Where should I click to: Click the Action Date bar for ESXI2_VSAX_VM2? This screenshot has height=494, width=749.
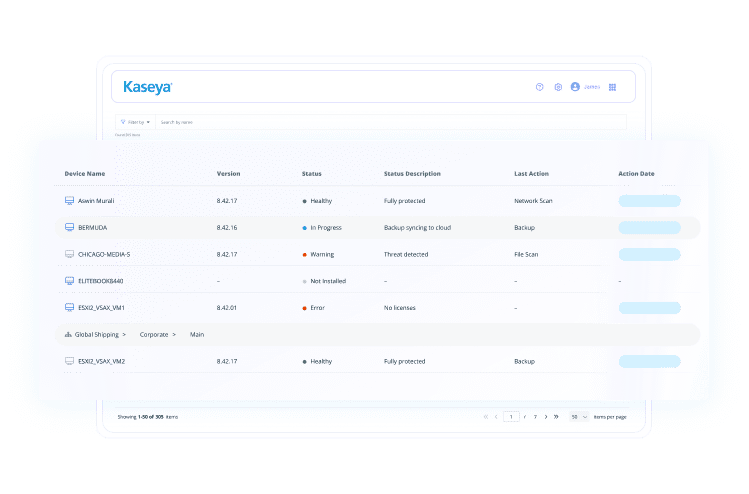(x=650, y=361)
